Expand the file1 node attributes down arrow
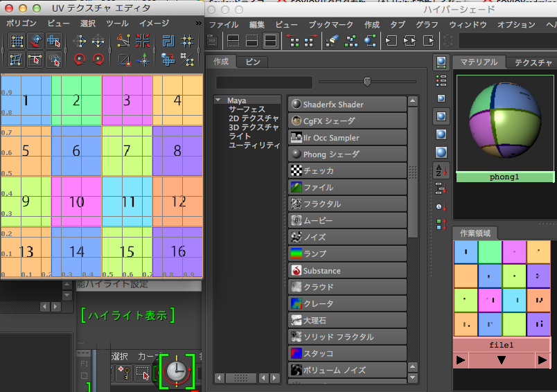 coord(502,360)
